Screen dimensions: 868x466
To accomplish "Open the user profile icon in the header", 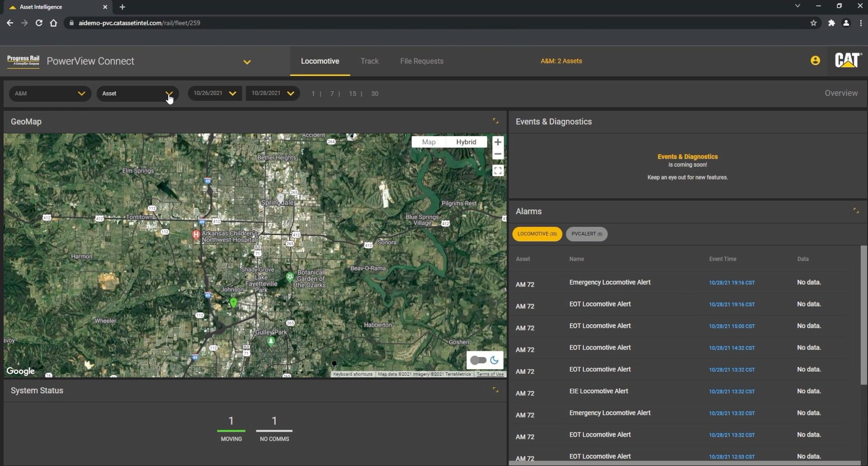I will tap(815, 60).
